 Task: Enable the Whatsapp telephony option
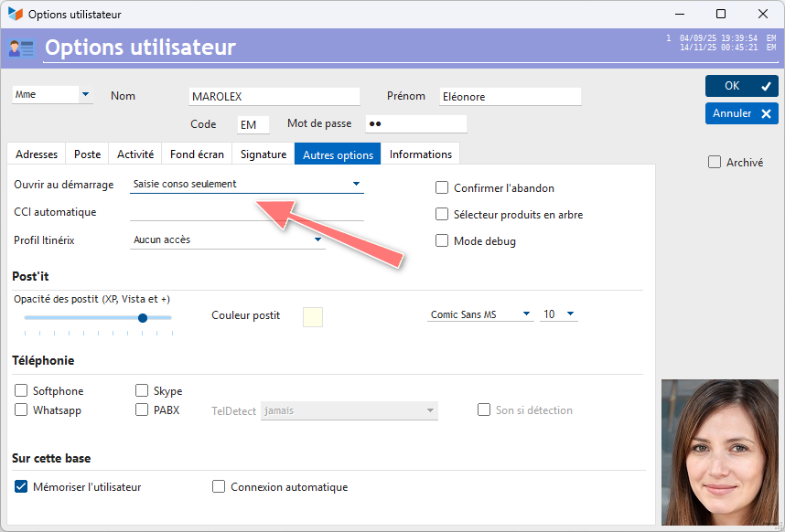[x=21, y=410]
